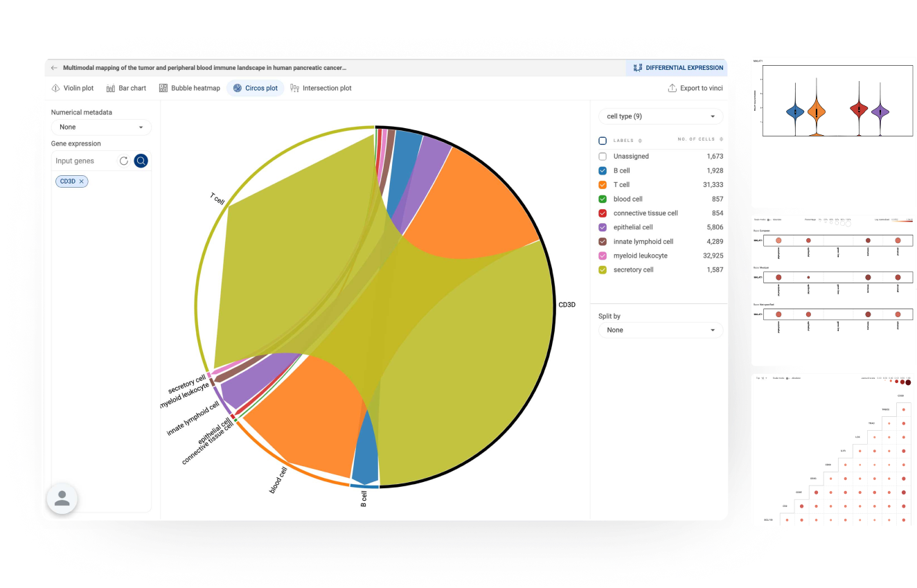Screen dimensions: 917x588
Task: Click the sort icon next to LABELS
Action: pos(640,141)
